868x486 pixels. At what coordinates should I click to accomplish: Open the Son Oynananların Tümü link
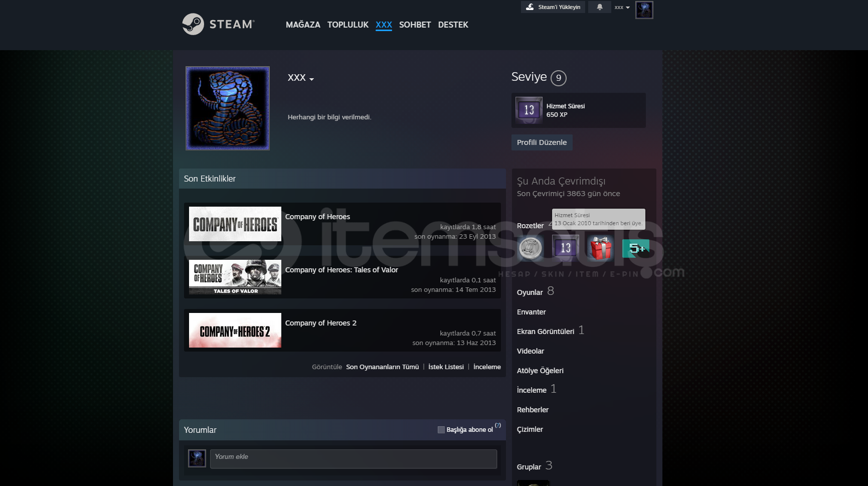(x=382, y=367)
